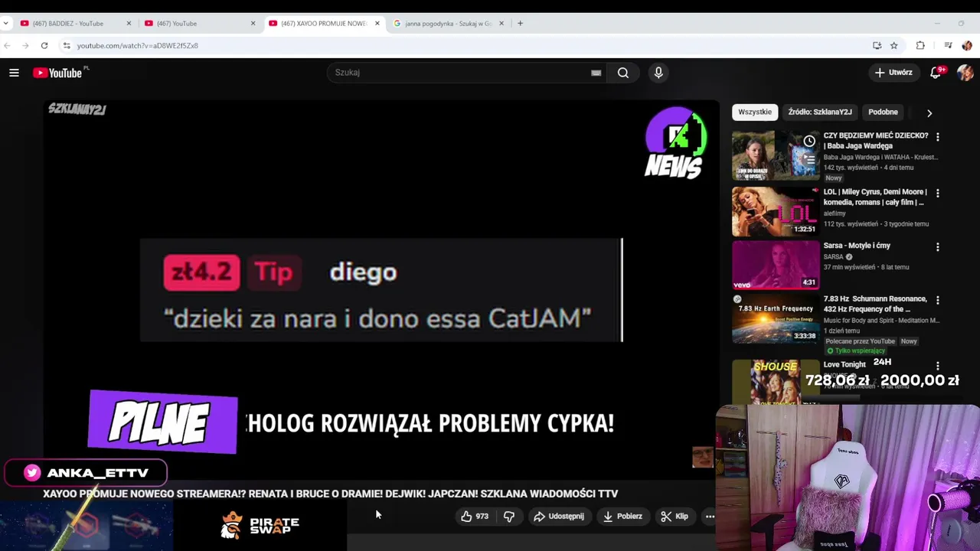The height and width of the screenshot is (551, 980).
Task: Click the address bar URL
Action: [138, 46]
